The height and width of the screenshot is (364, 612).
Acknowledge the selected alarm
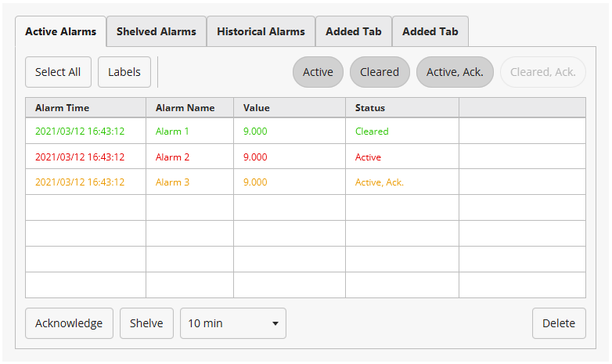point(69,323)
